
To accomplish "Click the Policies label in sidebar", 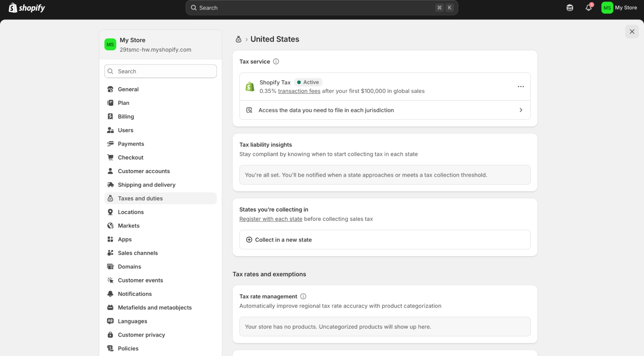I will (x=128, y=349).
